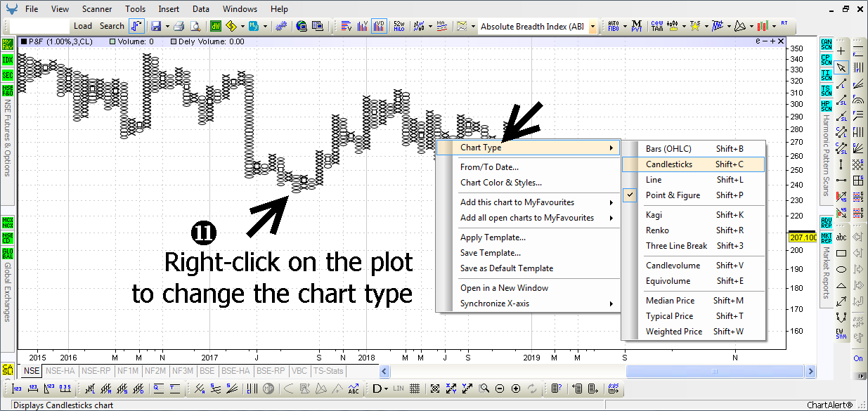Image resolution: width=868 pixels, height=411 pixels.
Task: Select the ellipse drawing tool
Action: point(841,269)
